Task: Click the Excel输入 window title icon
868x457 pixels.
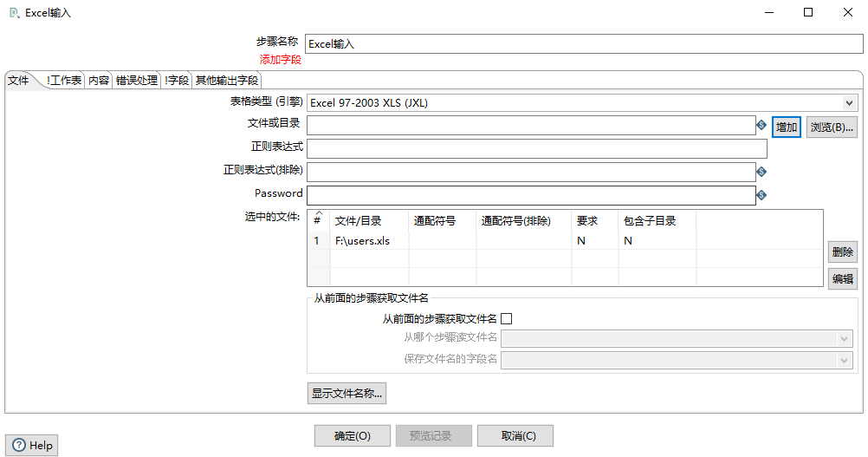Action: click(15, 12)
